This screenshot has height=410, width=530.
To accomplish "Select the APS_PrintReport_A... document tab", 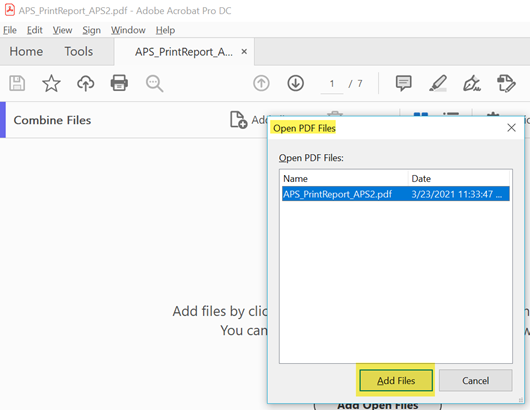I will (184, 52).
